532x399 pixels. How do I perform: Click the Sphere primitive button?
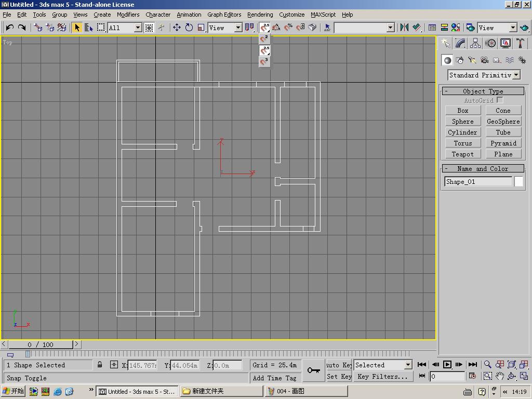coord(463,122)
